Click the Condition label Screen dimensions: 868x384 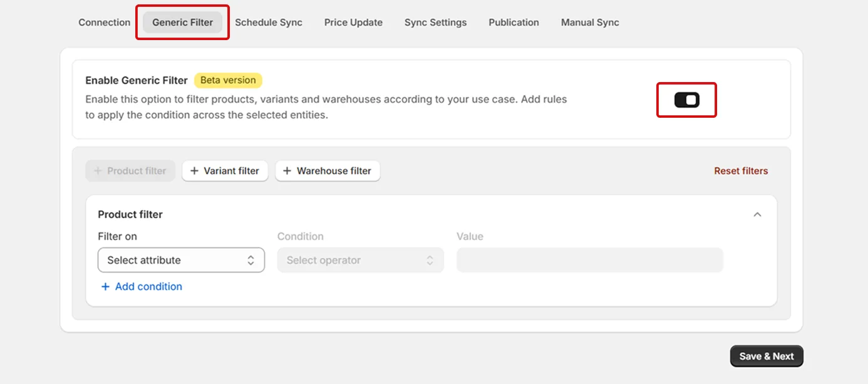(x=301, y=236)
